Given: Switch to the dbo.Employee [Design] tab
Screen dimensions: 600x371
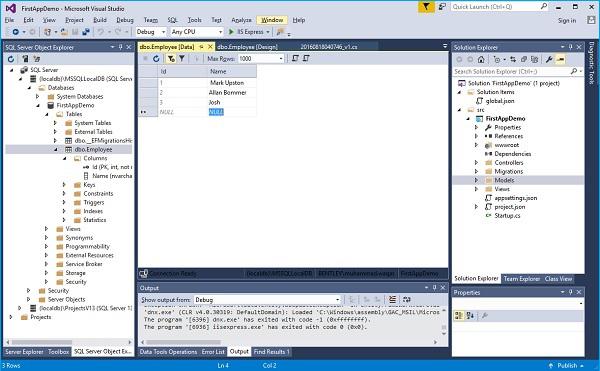Looking at the screenshot, I should (247, 47).
